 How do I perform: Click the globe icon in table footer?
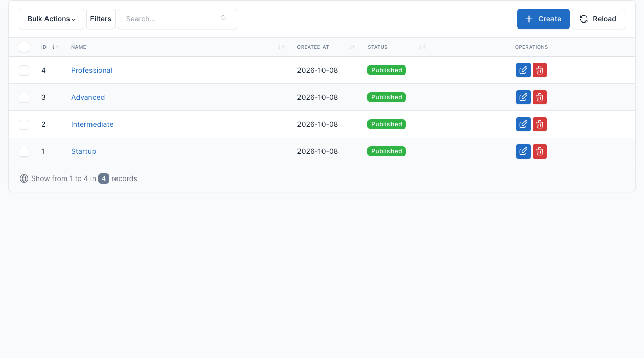24,178
